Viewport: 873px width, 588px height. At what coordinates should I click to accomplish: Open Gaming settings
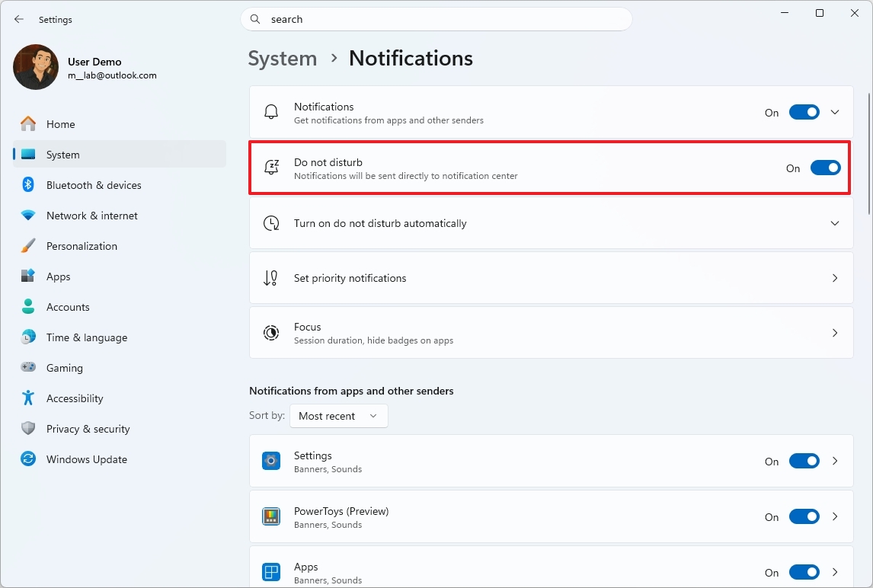point(65,367)
